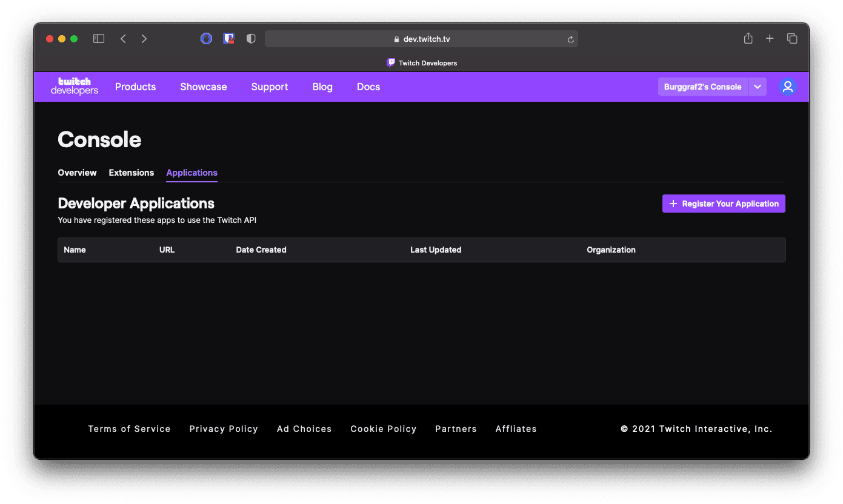Viewport: 843px width, 504px height.
Task: Click the Safari share icon
Action: 748,39
